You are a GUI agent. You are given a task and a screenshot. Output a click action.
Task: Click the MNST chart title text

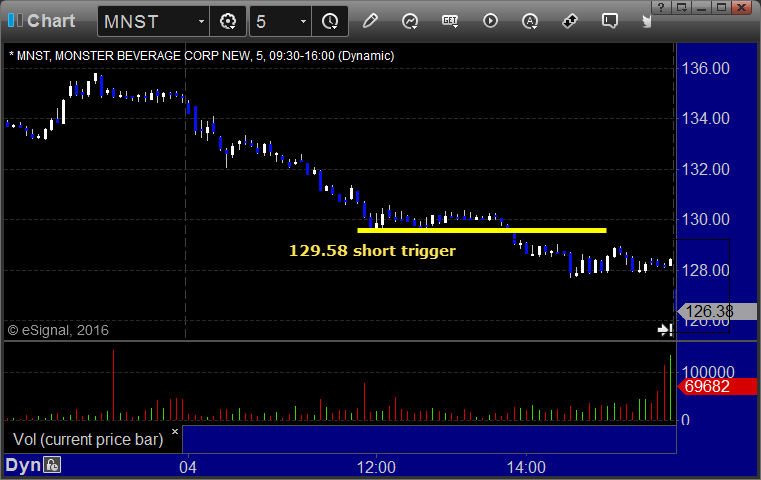coord(201,56)
